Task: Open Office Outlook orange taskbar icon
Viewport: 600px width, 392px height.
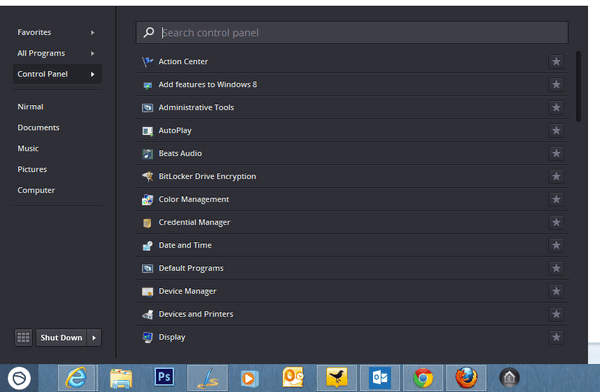Action: 293,378
